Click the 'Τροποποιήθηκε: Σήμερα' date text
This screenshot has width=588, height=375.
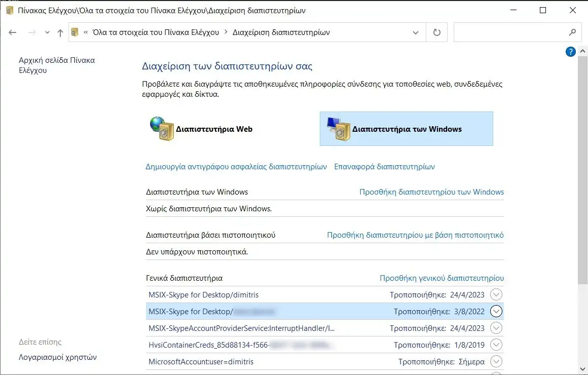pyautogui.click(x=442, y=362)
